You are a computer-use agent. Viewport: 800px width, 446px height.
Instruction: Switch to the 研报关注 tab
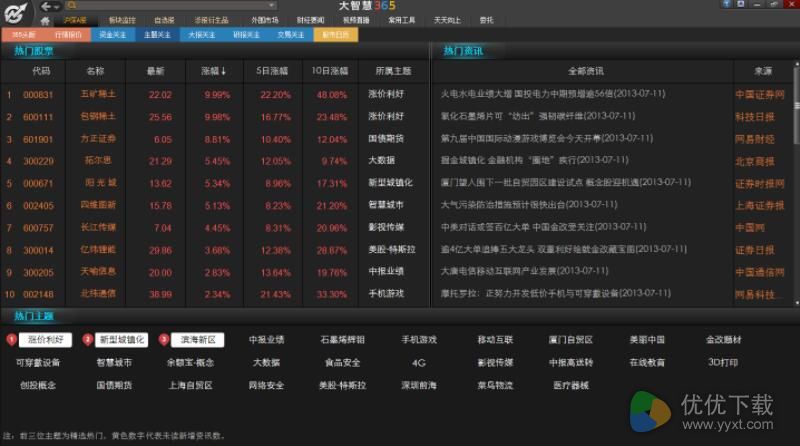246,35
